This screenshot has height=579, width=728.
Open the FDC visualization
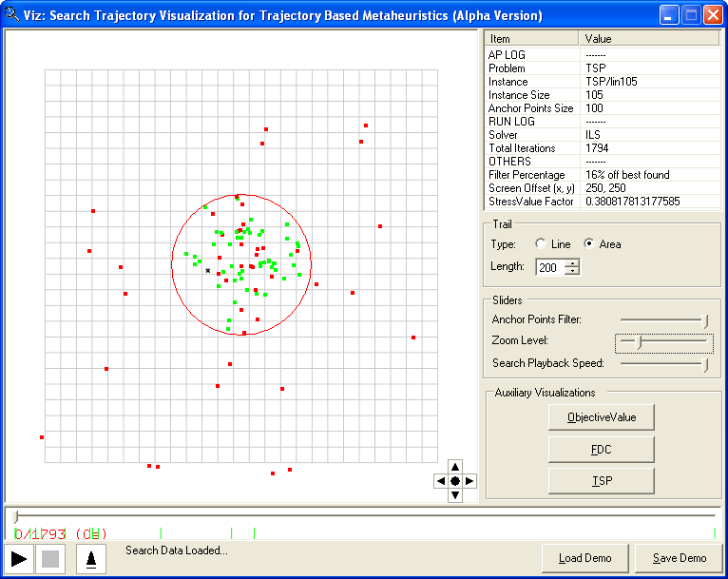pyautogui.click(x=602, y=450)
